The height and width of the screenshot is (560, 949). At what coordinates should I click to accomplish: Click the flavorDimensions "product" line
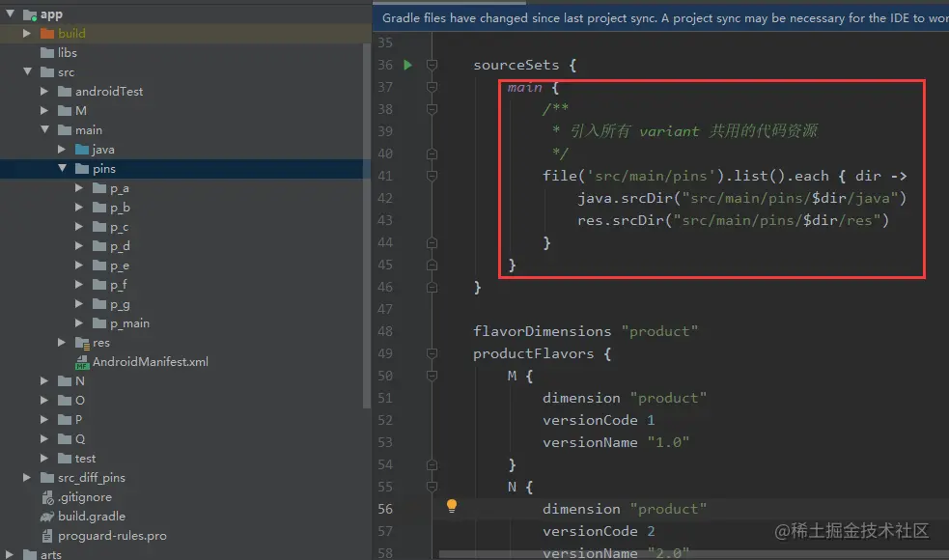pos(585,332)
